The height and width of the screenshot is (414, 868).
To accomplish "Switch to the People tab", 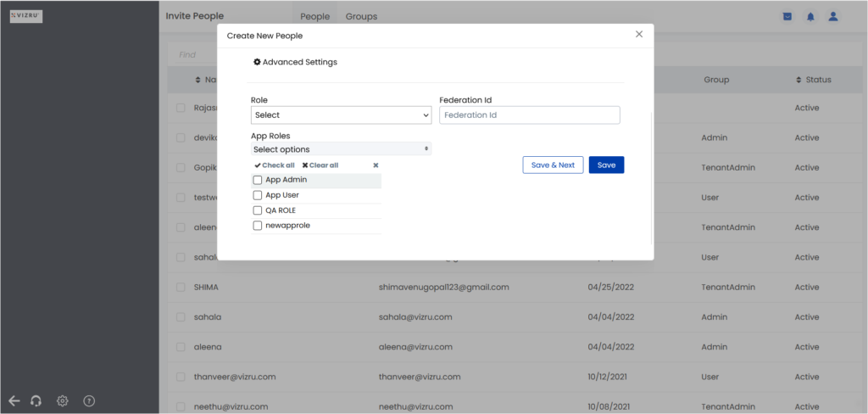I will 315,17.
